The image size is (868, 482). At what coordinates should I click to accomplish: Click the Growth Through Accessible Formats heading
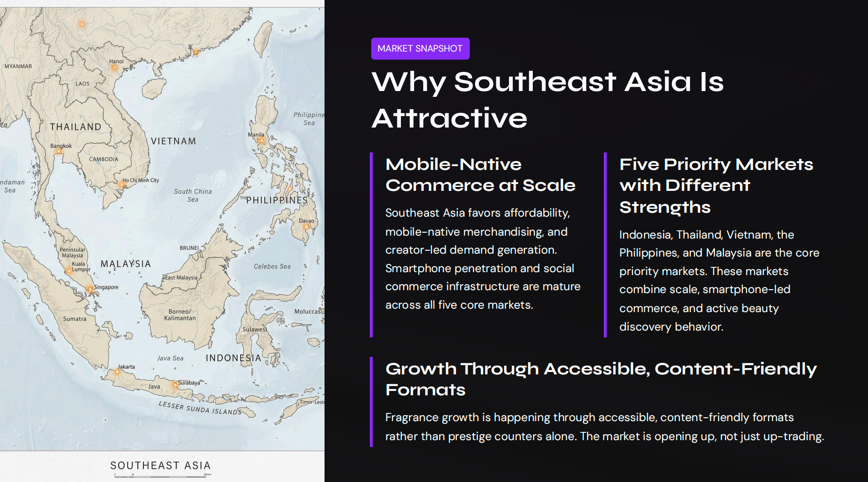point(600,379)
